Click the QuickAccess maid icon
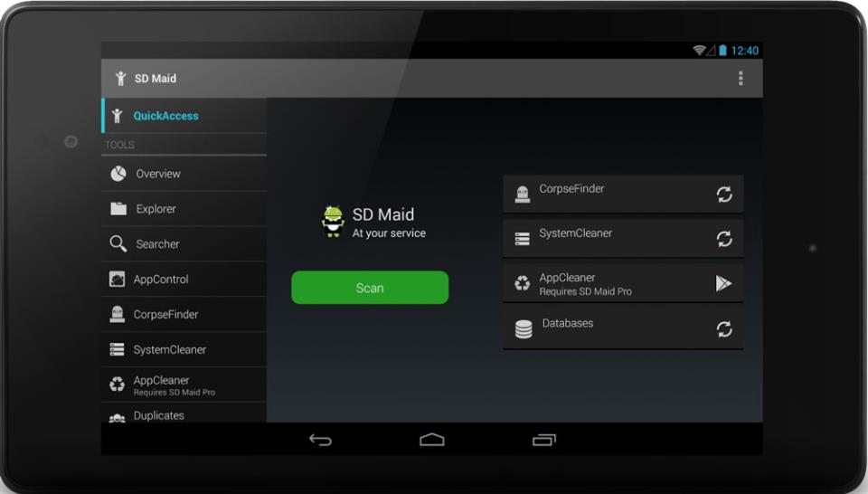The image size is (868, 494). click(x=117, y=115)
